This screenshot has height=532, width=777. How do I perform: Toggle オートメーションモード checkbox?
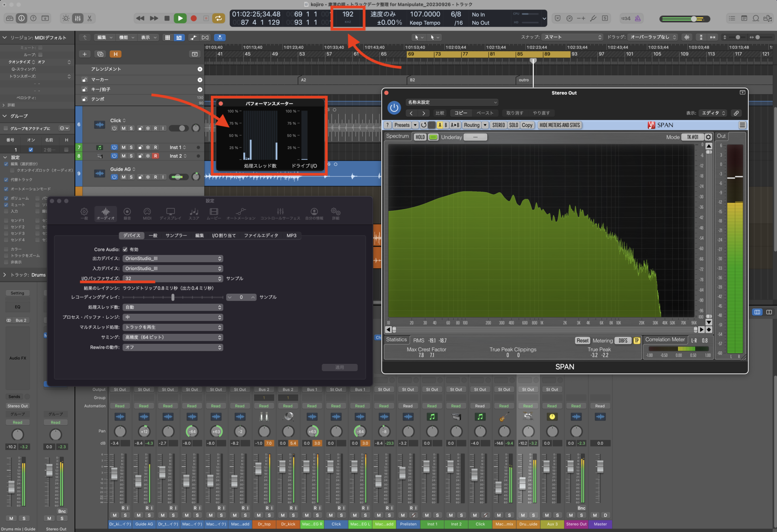pyautogui.click(x=6, y=189)
